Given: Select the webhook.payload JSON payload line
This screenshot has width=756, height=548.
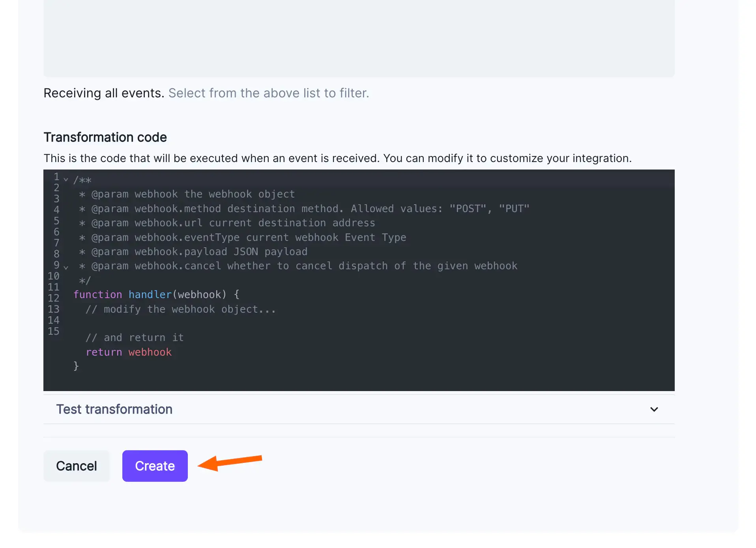Looking at the screenshot, I should tap(193, 252).
